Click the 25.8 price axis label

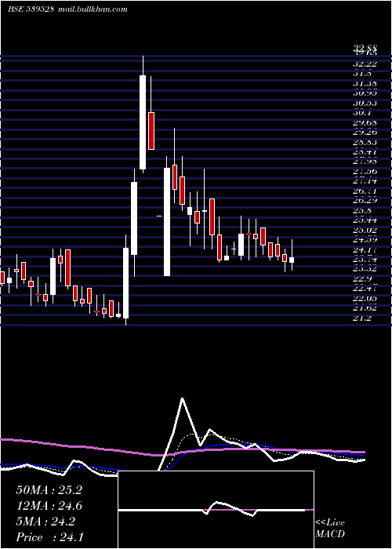tap(363, 211)
